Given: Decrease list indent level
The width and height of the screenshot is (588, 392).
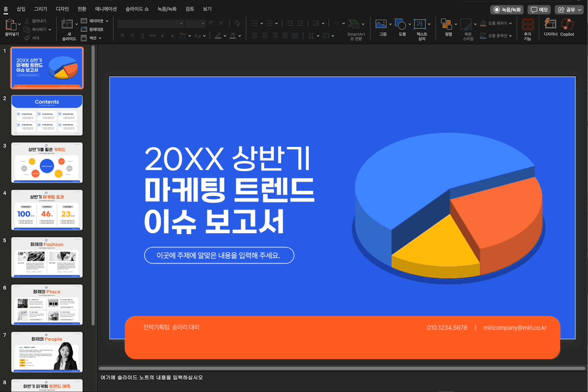Looking at the screenshot, I should [290, 23].
